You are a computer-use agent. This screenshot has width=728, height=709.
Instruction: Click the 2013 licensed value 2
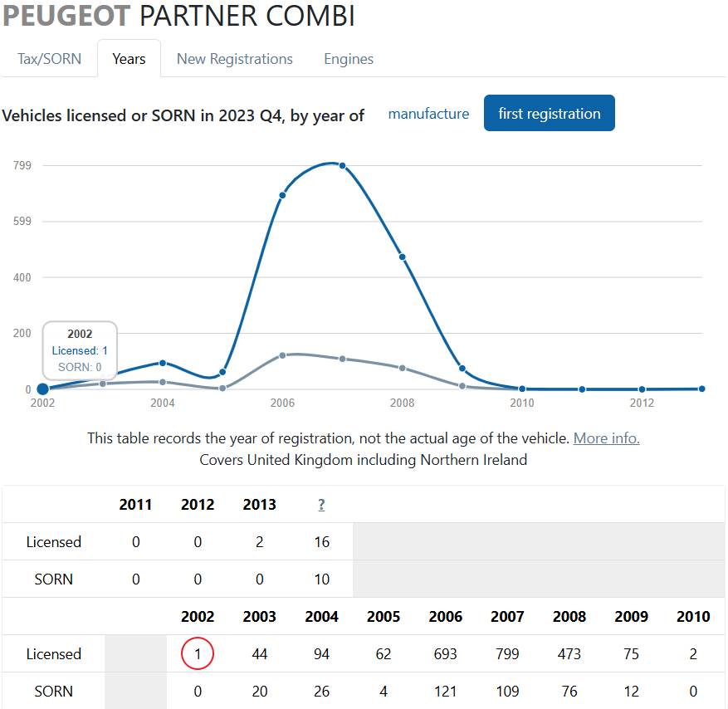(260, 542)
